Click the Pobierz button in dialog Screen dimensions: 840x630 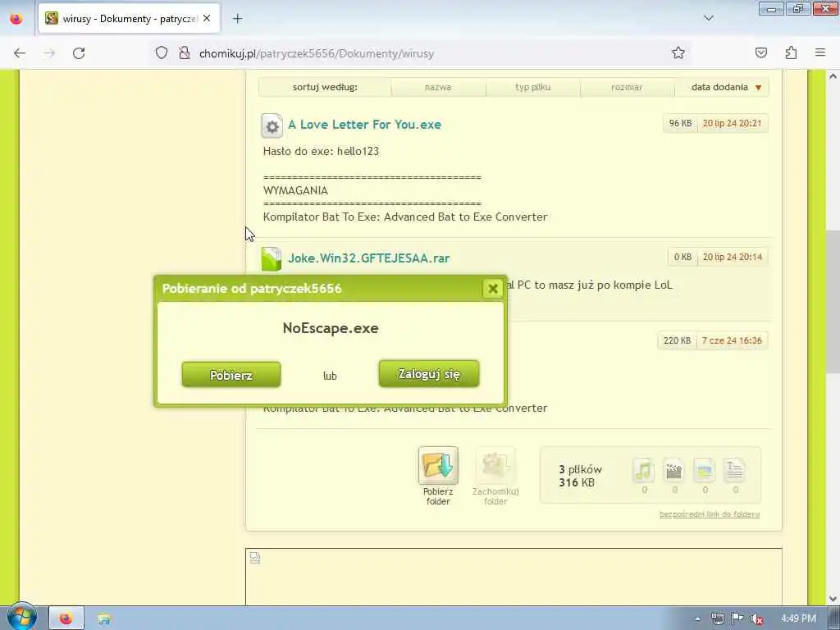click(231, 375)
